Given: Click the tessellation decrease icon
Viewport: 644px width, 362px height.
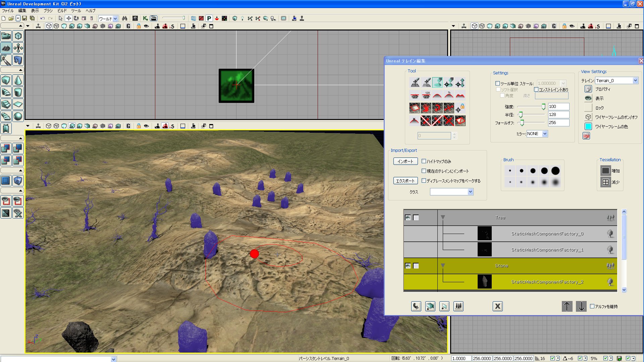Looking at the screenshot, I should [x=605, y=182].
